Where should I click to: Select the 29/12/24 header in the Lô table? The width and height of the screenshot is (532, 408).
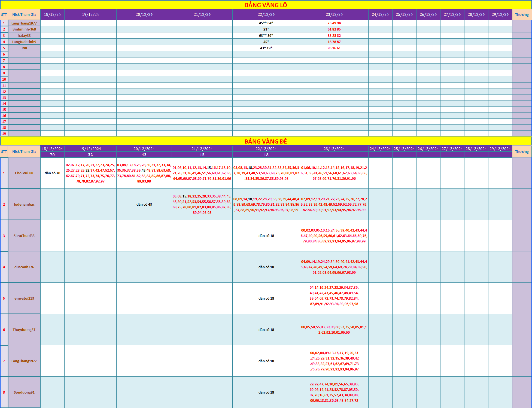[x=500, y=15]
